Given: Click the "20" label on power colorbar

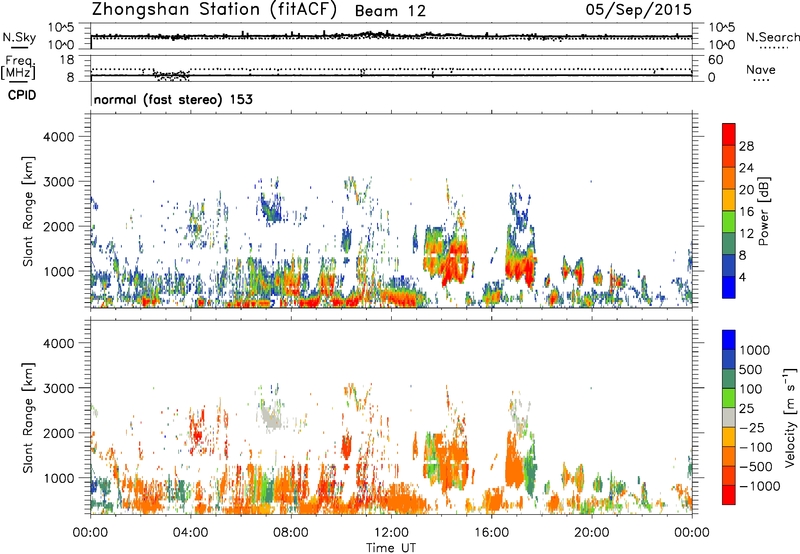Looking at the screenshot, I should click(746, 190).
